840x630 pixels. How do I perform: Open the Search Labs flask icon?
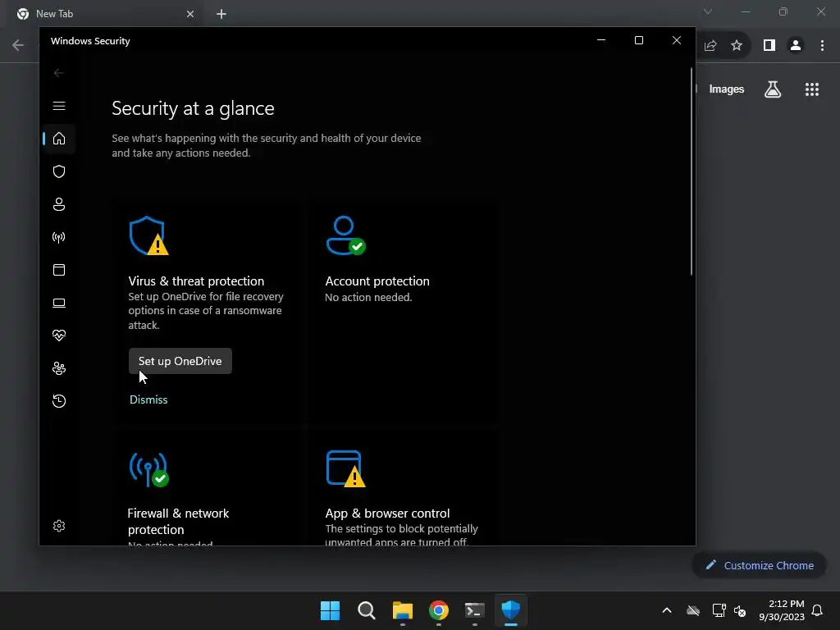click(773, 89)
